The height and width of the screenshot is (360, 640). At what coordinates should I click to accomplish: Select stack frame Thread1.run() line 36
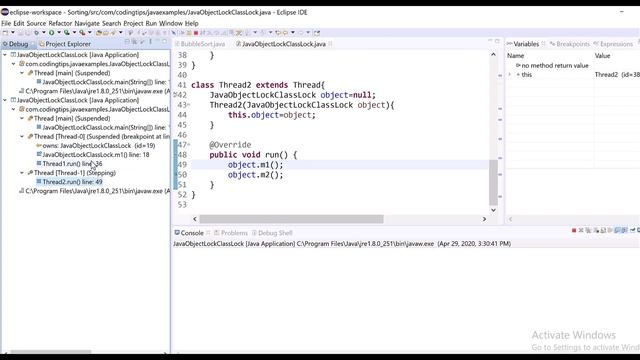69,164
